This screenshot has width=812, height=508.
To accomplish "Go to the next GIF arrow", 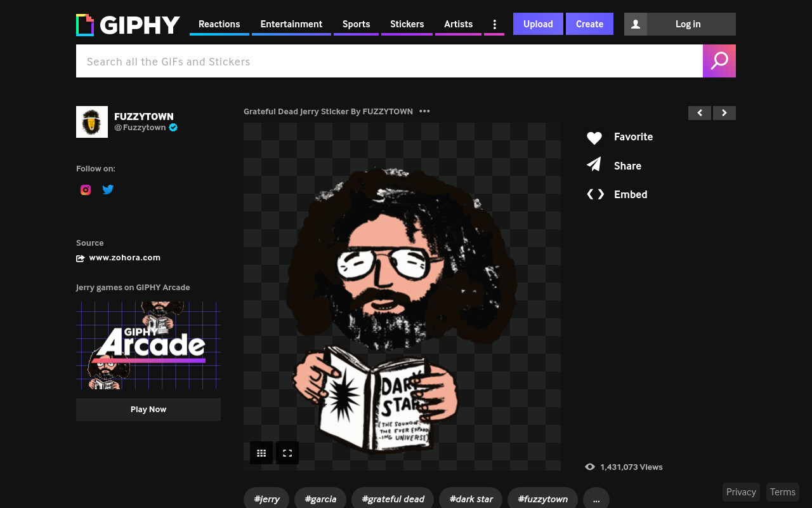I will (x=724, y=113).
